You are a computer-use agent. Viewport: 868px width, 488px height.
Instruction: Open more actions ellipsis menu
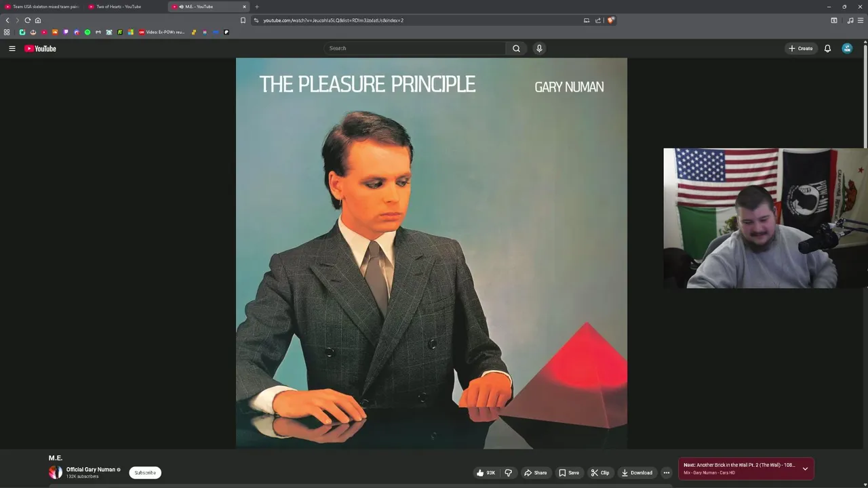click(667, 472)
